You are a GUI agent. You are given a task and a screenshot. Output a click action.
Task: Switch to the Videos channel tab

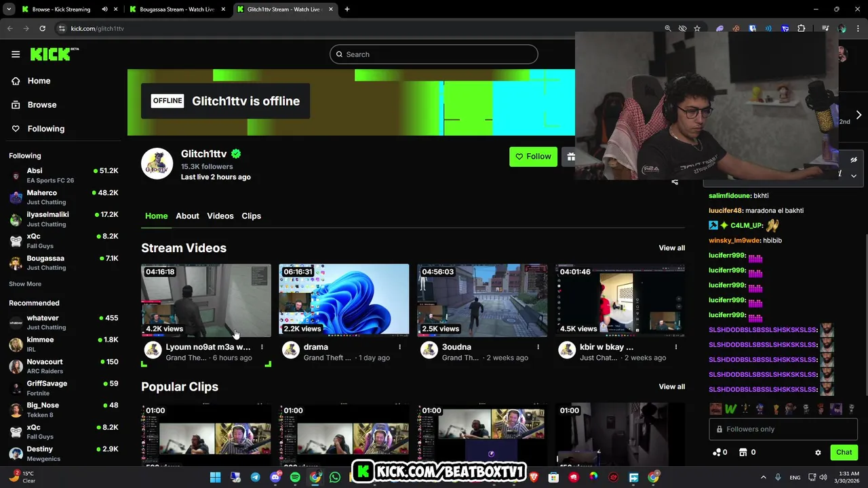pos(220,216)
